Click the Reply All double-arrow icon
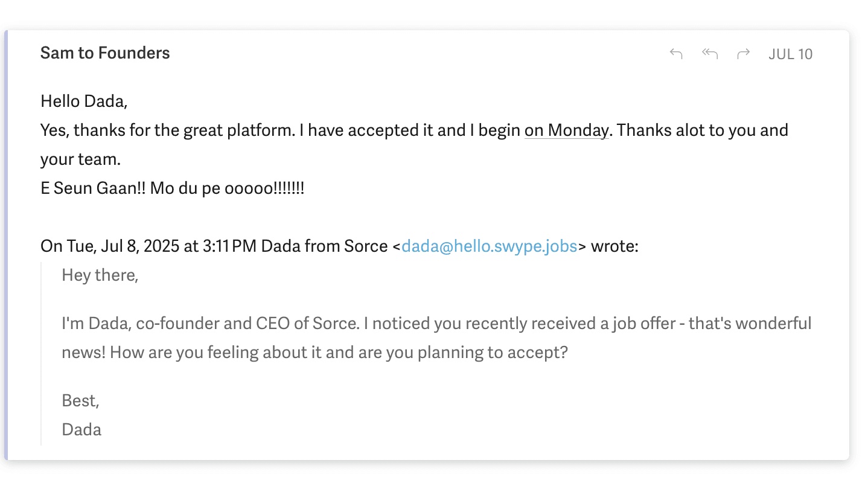This screenshot has width=868, height=483. point(710,54)
